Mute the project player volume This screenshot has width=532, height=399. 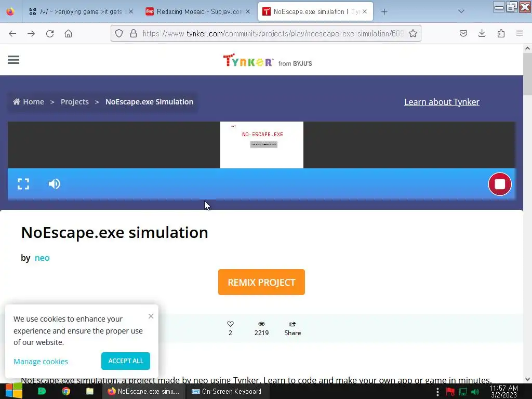[x=54, y=184]
